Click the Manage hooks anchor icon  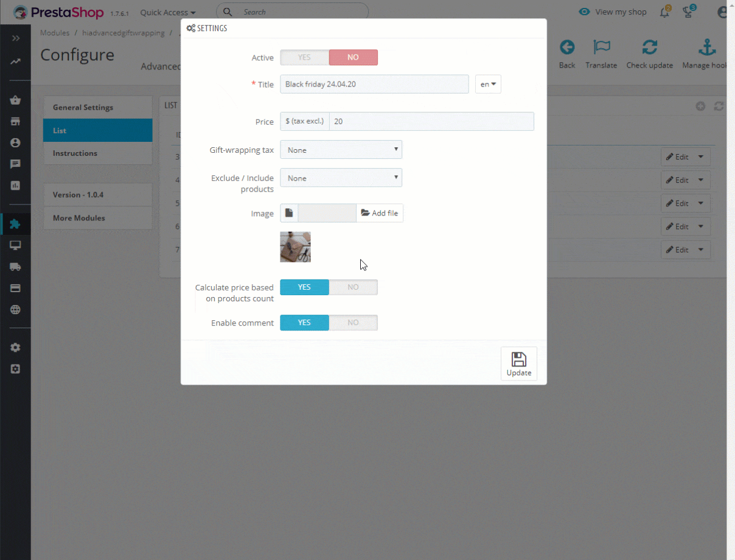pyautogui.click(x=706, y=47)
